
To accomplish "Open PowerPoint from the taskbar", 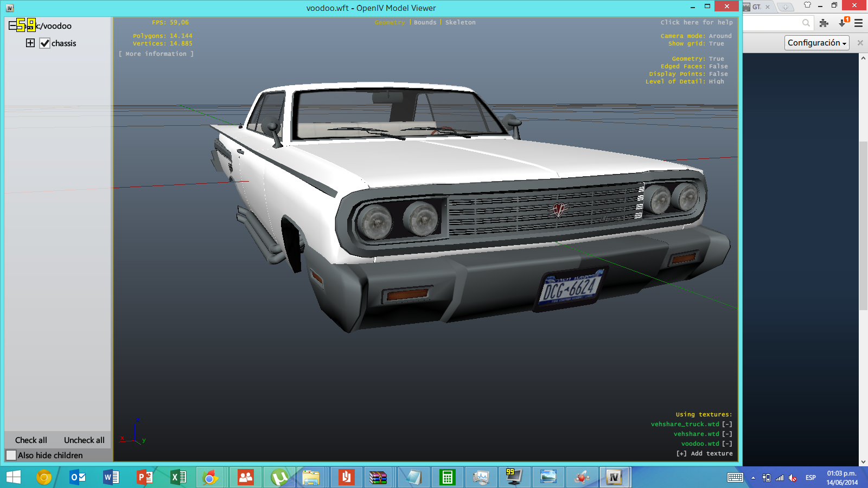I will [144, 477].
